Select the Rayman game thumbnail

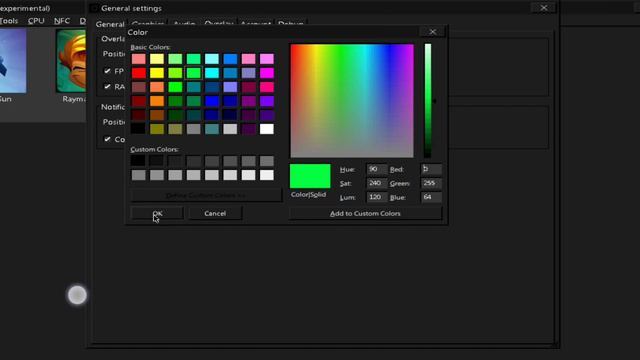pos(71,61)
